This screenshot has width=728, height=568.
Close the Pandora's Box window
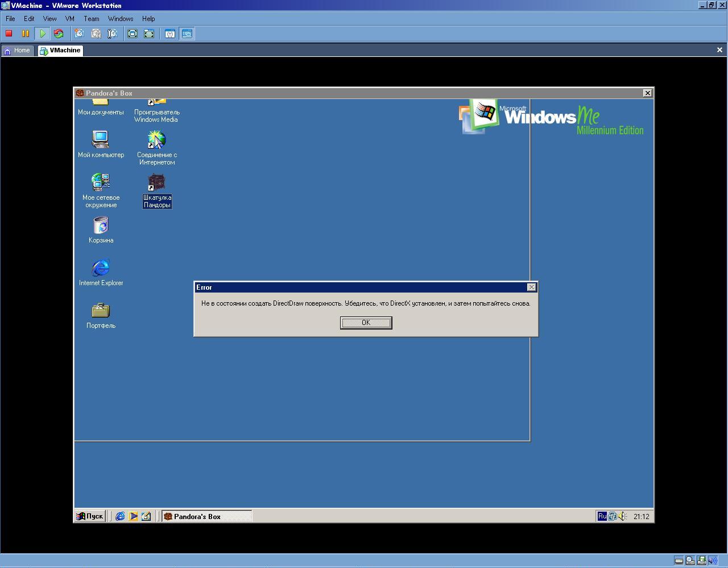(x=647, y=93)
